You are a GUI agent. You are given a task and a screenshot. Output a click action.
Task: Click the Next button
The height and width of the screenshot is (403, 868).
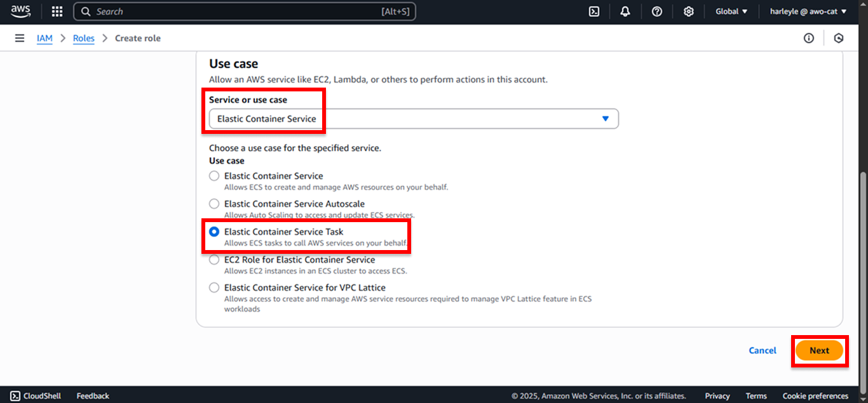819,350
